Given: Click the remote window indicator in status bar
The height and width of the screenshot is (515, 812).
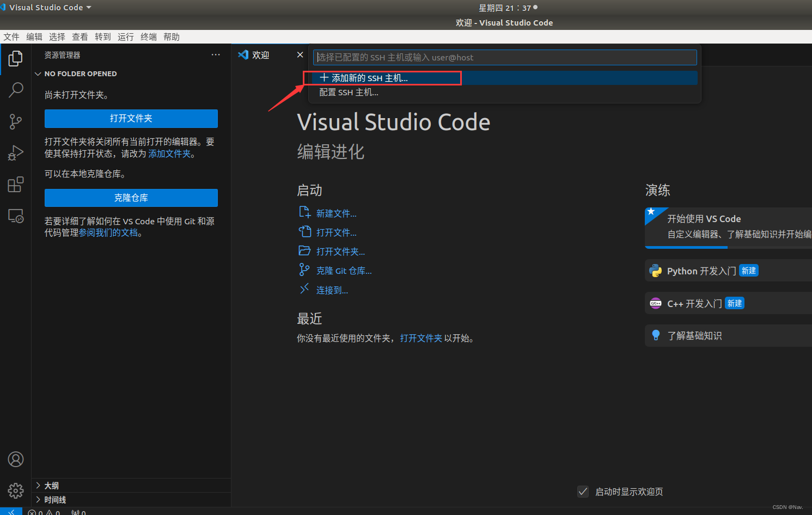Looking at the screenshot, I should [x=11, y=512].
